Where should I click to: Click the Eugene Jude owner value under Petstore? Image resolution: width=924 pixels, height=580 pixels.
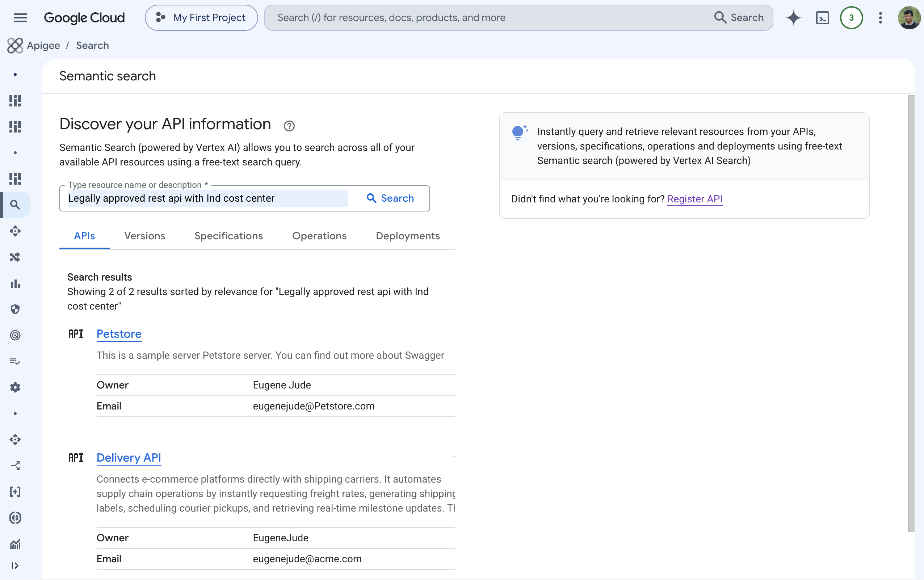(282, 385)
